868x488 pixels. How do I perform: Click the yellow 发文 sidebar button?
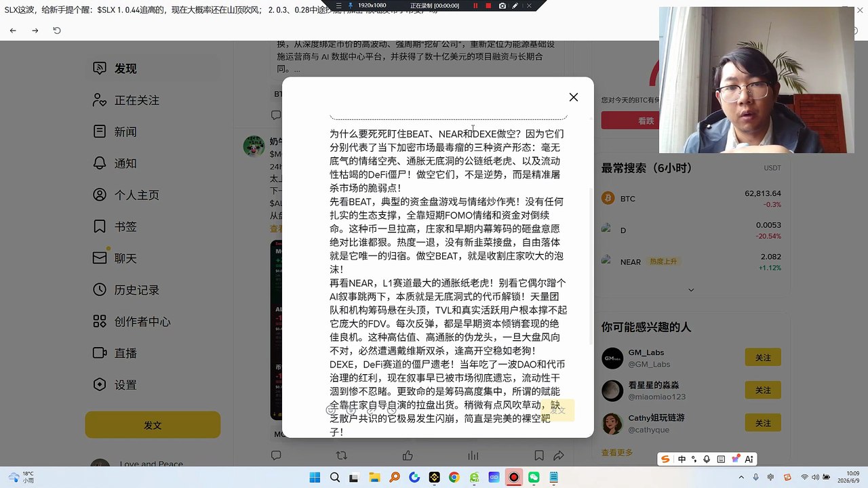click(x=153, y=425)
